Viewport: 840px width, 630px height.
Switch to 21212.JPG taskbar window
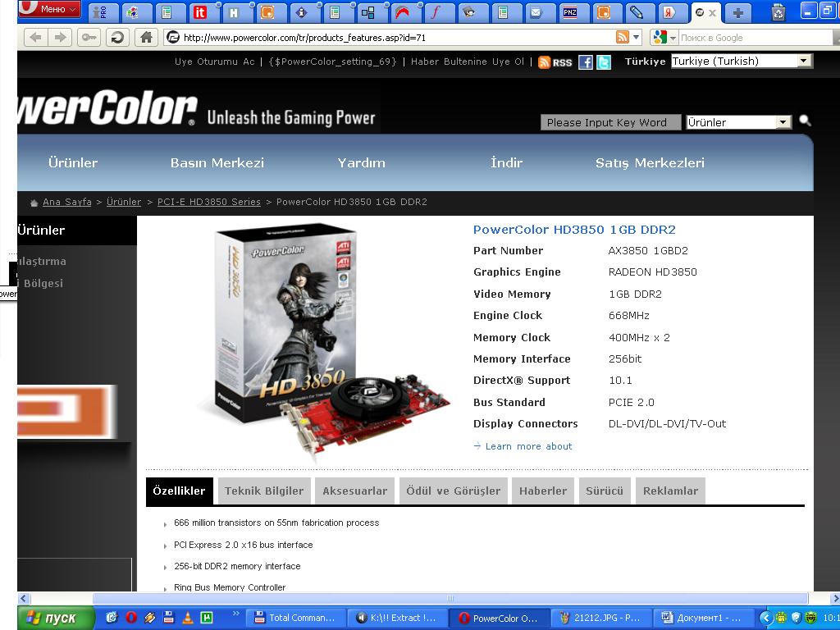point(600,618)
